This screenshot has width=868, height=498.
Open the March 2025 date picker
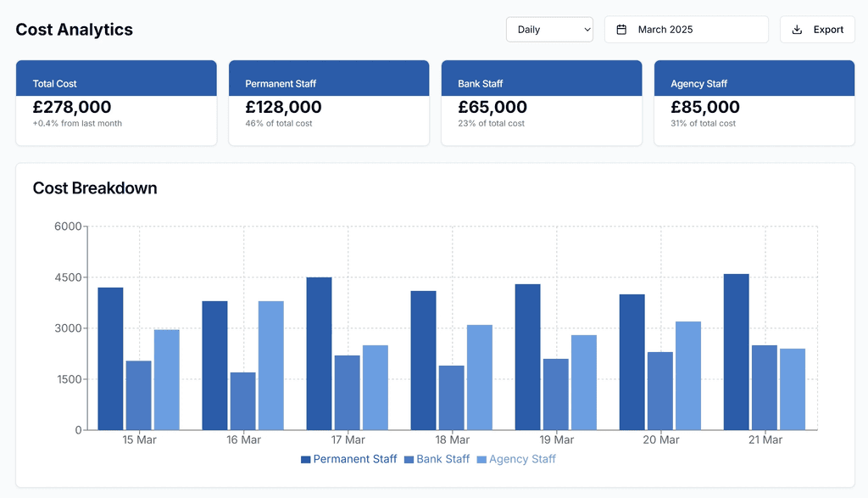[687, 30]
